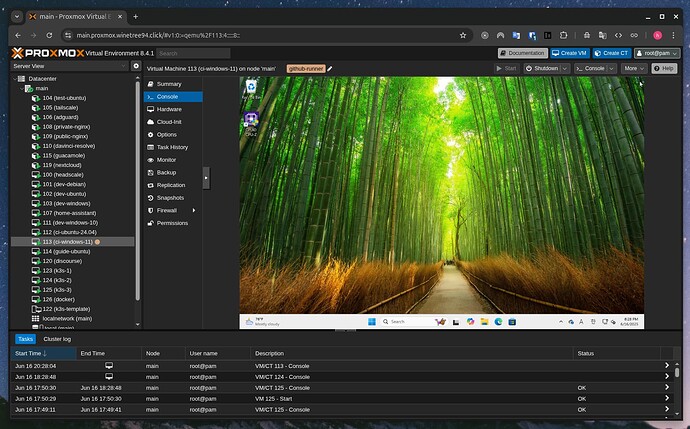Select container 106 (adguard)
690x429 pixels.
60,117
